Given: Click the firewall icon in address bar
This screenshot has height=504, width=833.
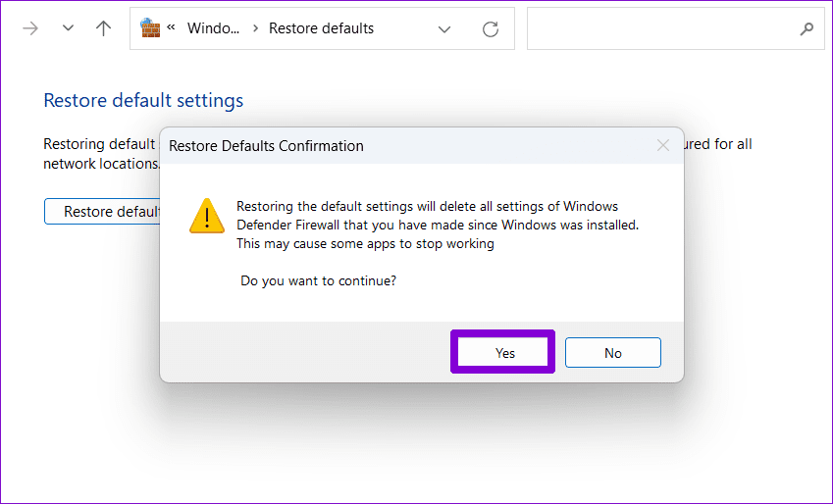Looking at the screenshot, I should pos(150,27).
